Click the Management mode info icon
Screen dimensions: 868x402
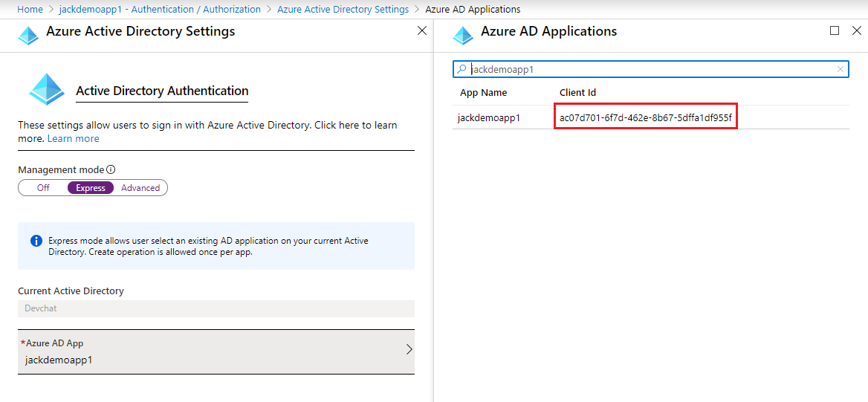point(111,169)
